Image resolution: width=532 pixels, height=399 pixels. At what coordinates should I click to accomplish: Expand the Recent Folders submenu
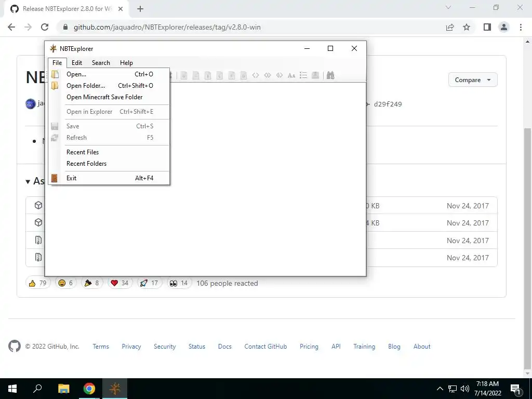click(109, 164)
